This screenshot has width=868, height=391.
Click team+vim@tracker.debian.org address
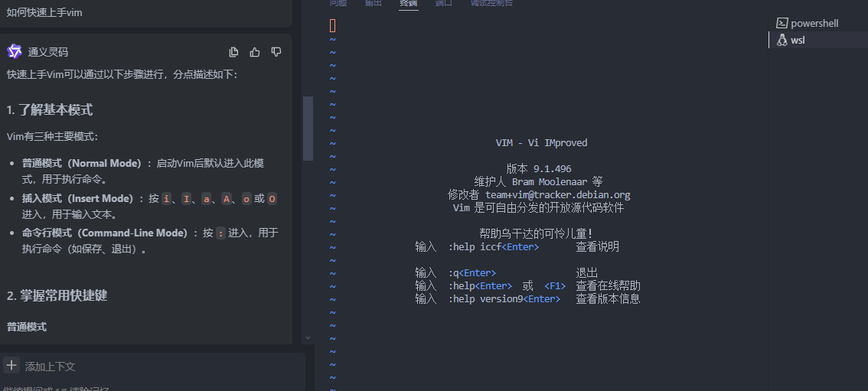pyautogui.click(x=558, y=194)
